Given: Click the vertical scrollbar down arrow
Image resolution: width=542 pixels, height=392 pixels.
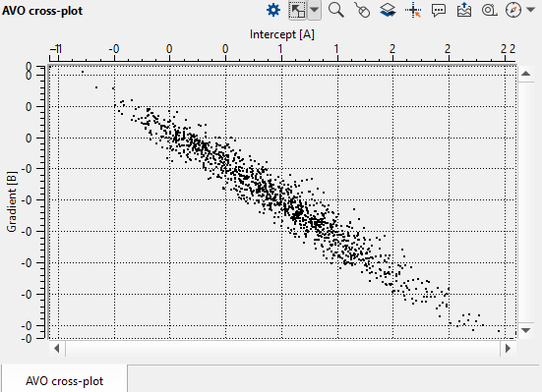Looking at the screenshot, I should pyautogui.click(x=525, y=330).
